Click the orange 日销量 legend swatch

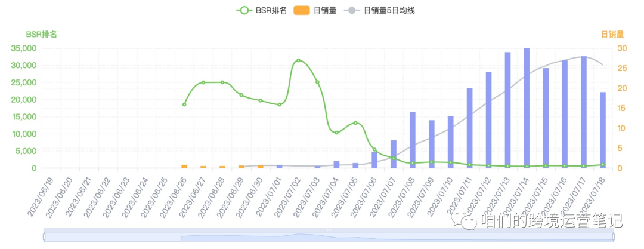pos(302,10)
